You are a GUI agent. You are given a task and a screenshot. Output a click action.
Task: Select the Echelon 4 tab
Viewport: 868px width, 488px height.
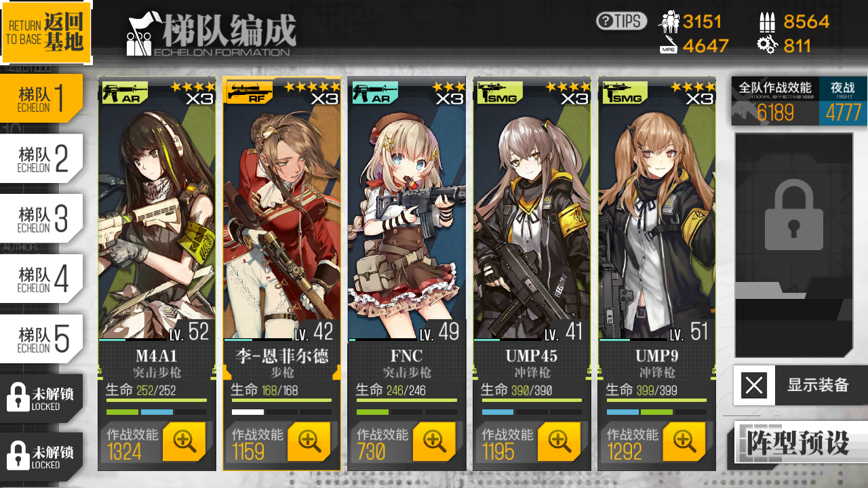pos(41,279)
